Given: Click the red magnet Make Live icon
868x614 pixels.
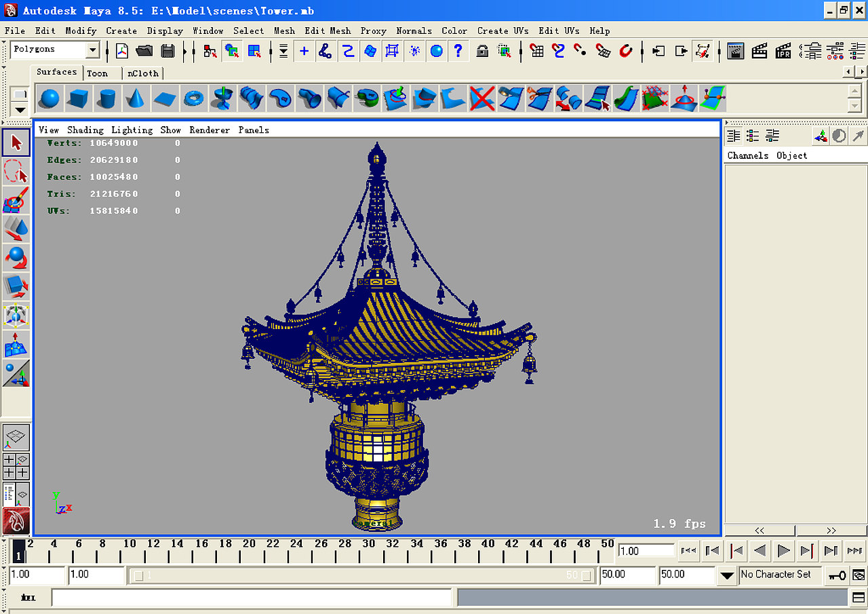Looking at the screenshot, I should tap(626, 51).
